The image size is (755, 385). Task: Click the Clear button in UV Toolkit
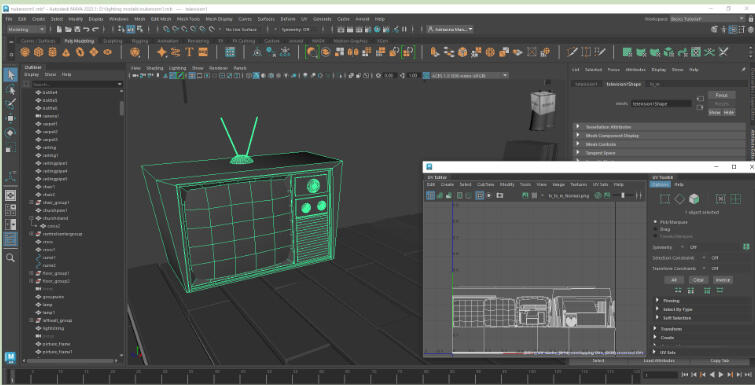[x=698, y=280]
